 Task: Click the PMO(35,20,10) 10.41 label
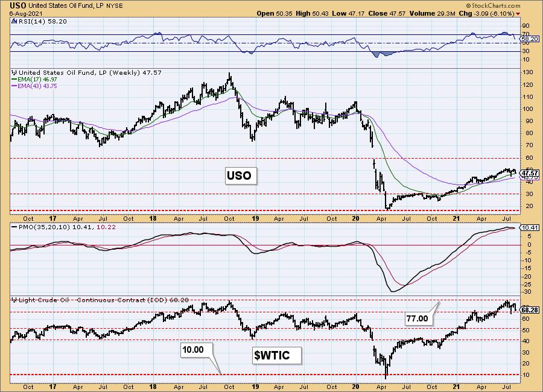[x=57, y=227]
